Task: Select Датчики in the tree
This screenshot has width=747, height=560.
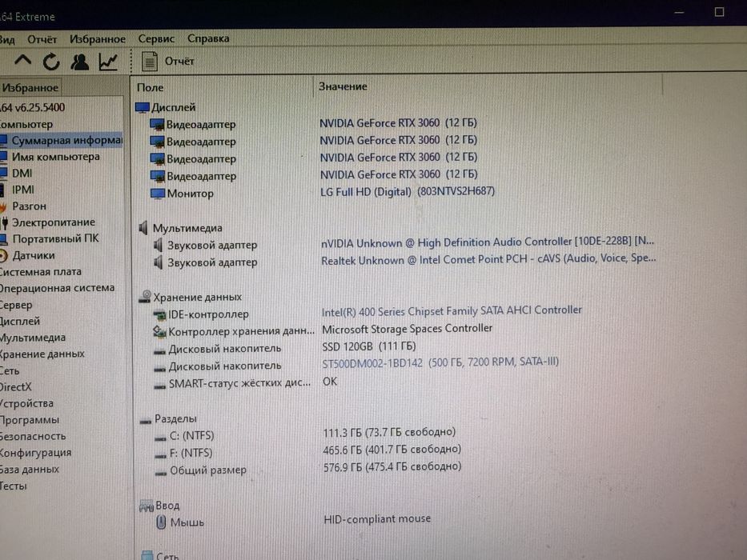Action: (28, 255)
